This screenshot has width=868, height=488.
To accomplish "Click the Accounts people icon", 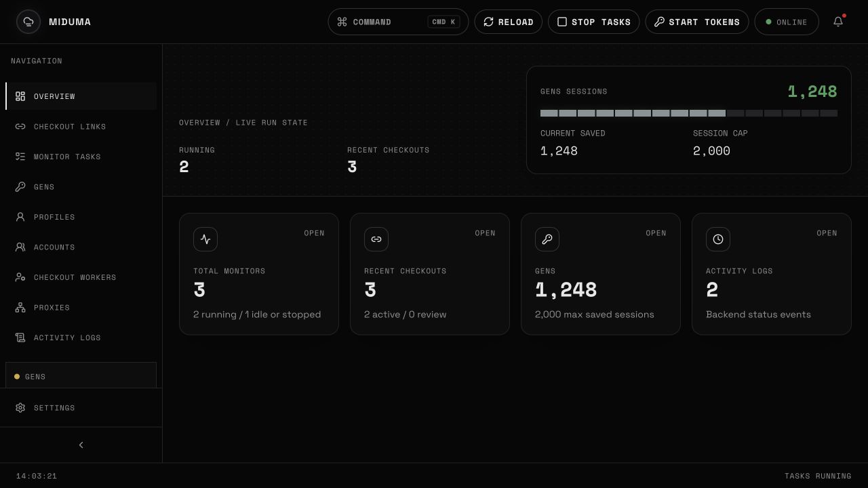I will 20,247.
